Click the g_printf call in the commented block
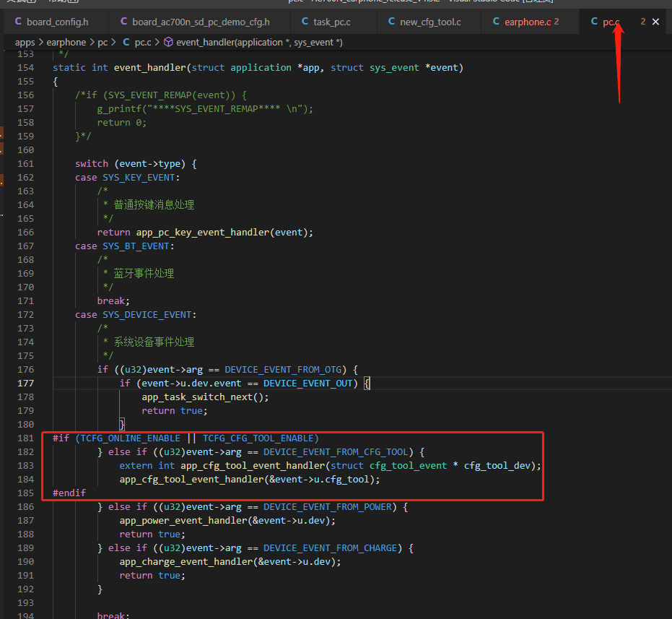This screenshot has height=619, width=672. click(119, 109)
